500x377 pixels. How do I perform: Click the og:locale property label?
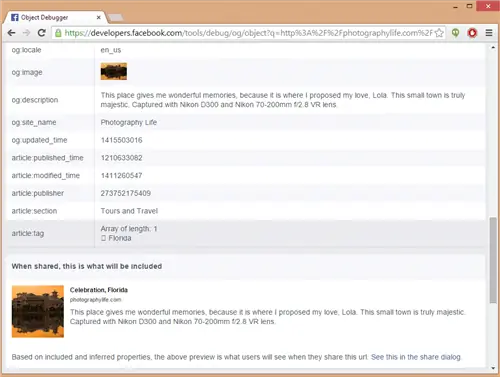pos(26,50)
